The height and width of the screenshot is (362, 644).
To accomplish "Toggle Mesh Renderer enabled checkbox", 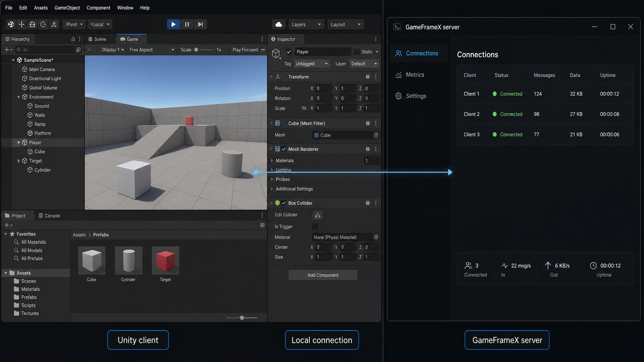I will 284,149.
